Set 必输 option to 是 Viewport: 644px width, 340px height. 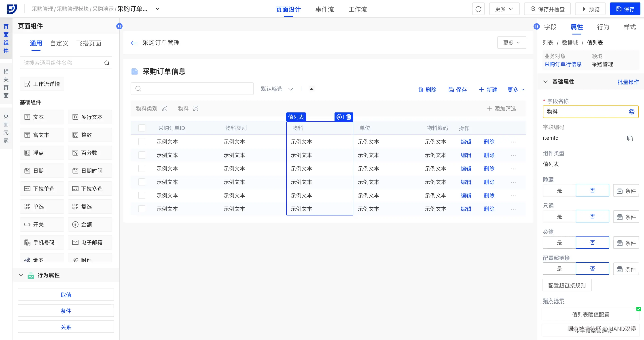coord(559,242)
